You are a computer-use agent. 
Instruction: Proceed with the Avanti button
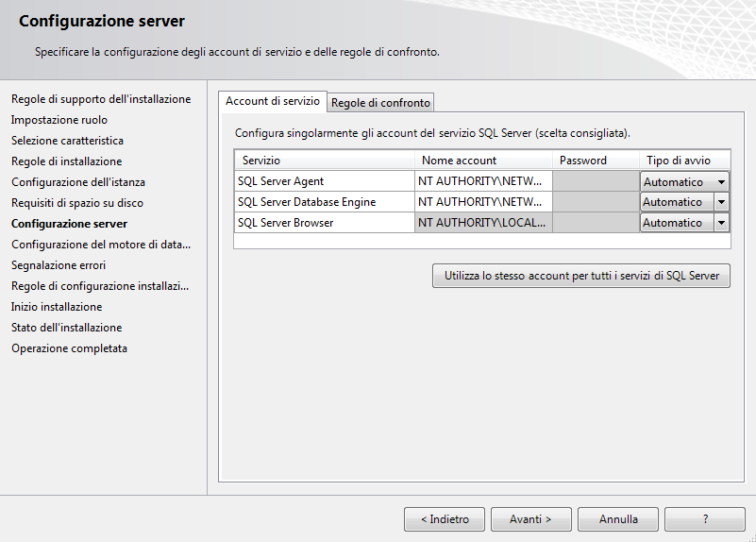pos(530,519)
